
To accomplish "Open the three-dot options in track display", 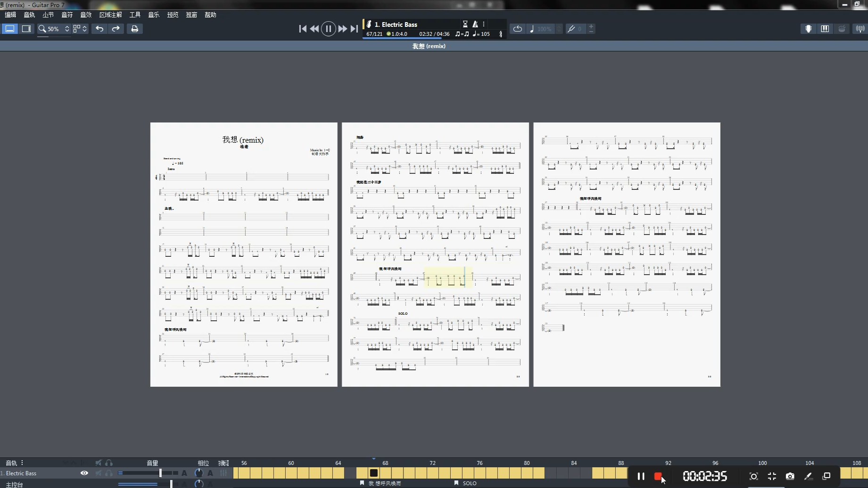I will tap(484, 24).
